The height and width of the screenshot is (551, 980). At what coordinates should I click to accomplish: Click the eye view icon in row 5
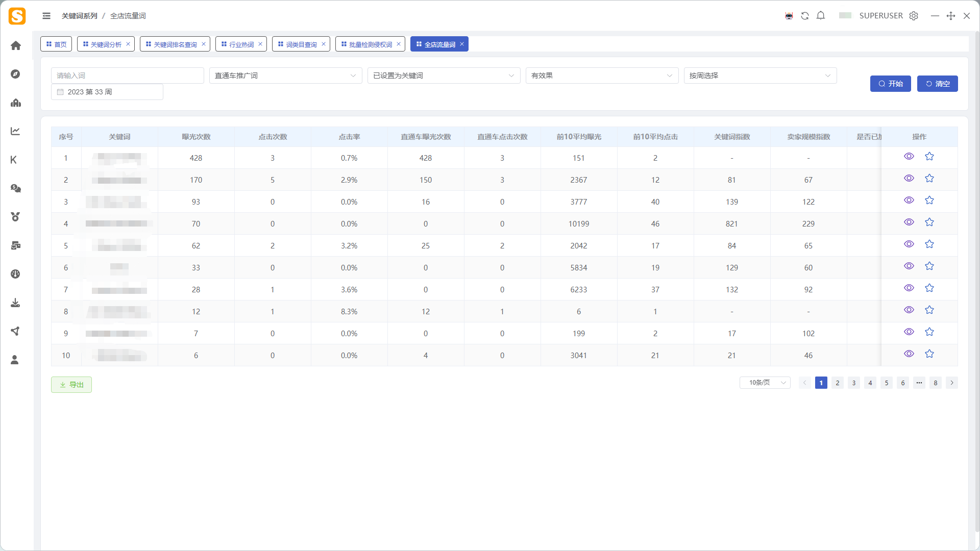pos(909,244)
